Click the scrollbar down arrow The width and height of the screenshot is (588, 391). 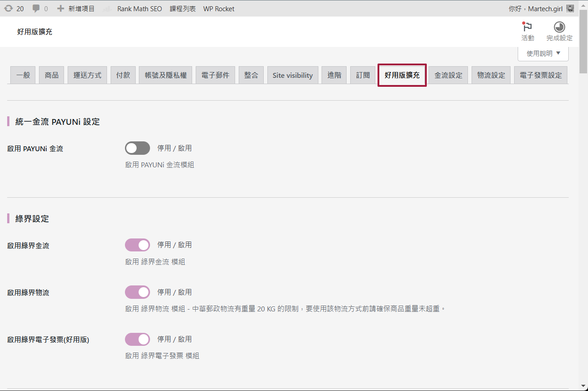(x=584, y=386)
